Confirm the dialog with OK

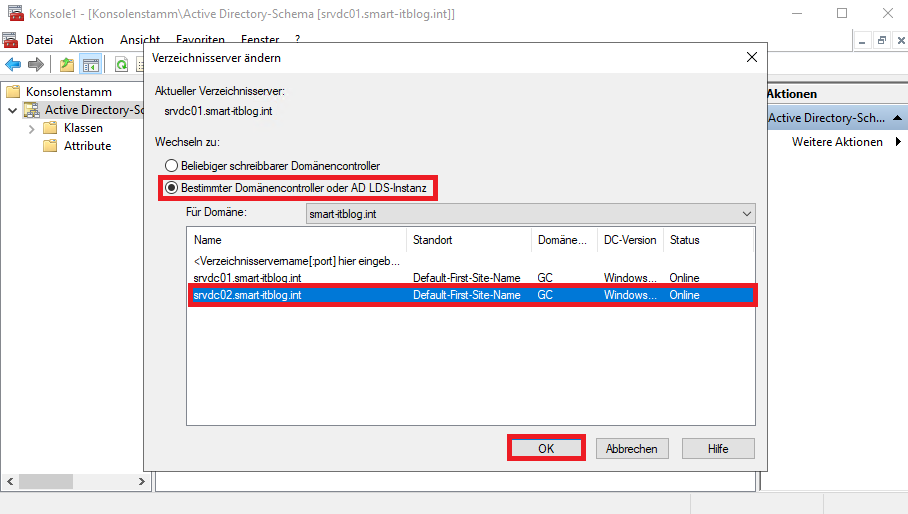(x=546, y=448)
